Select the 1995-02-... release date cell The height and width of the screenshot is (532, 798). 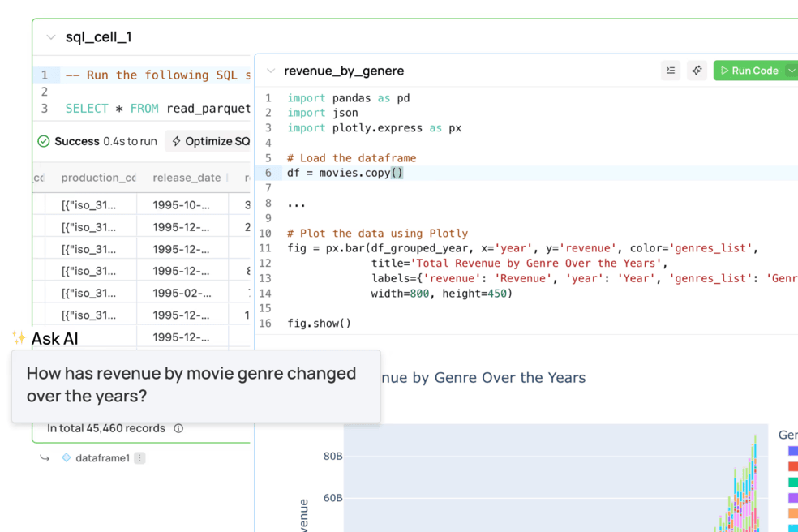coord(182,294)
